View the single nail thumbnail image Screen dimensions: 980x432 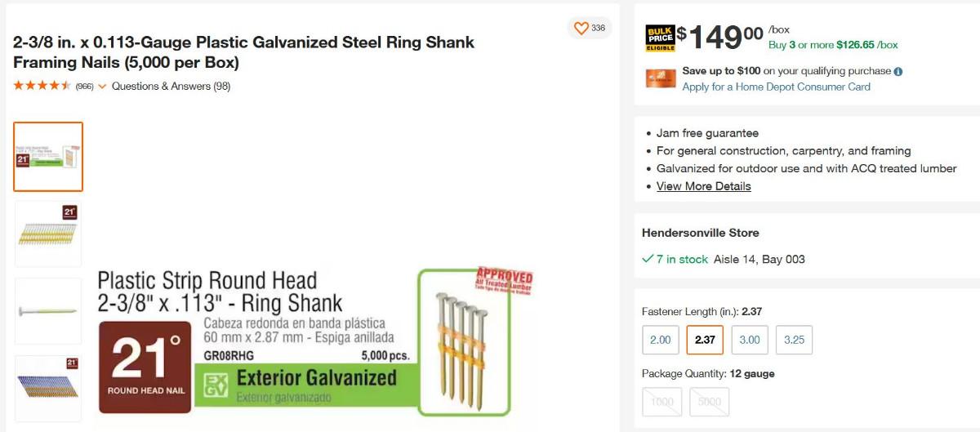48,311
